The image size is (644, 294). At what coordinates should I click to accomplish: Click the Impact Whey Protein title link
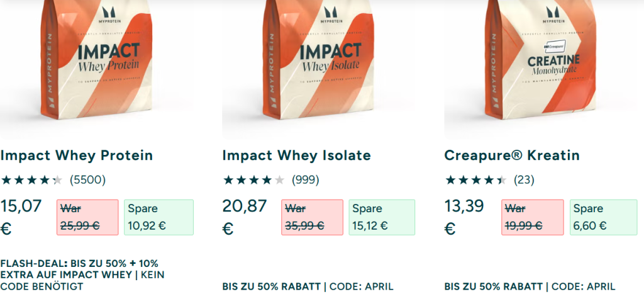[x=77, y=155]
